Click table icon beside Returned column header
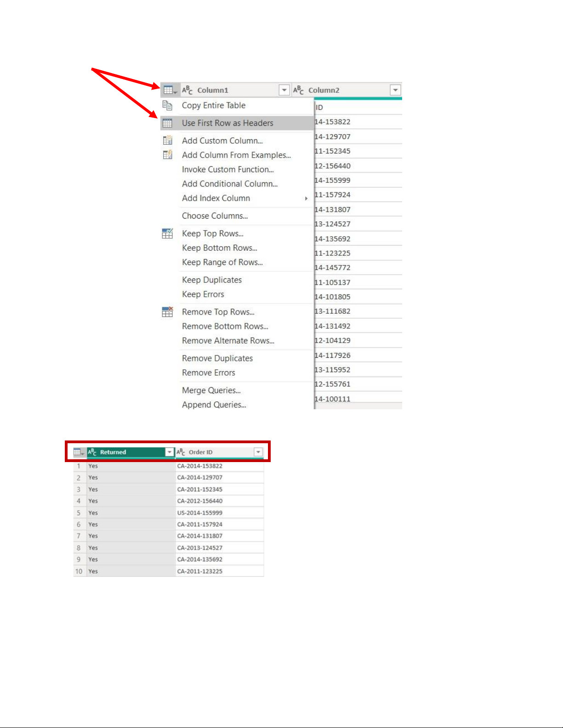 click(x=79, y=452)
